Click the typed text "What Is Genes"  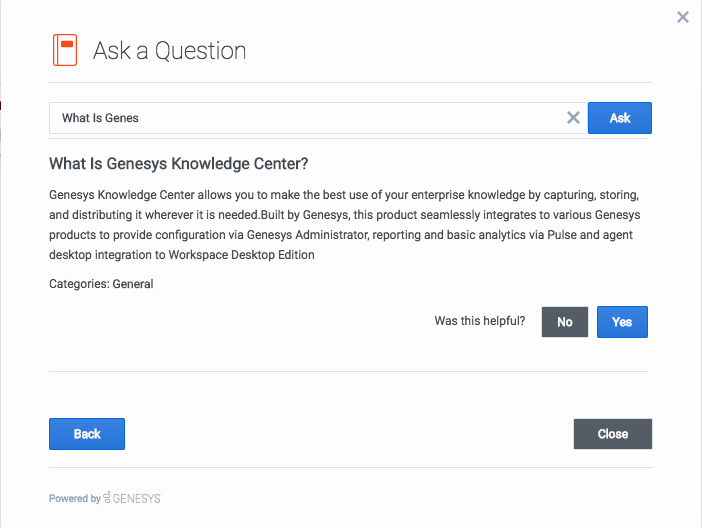pyautogui.click(x=100, y=118)
